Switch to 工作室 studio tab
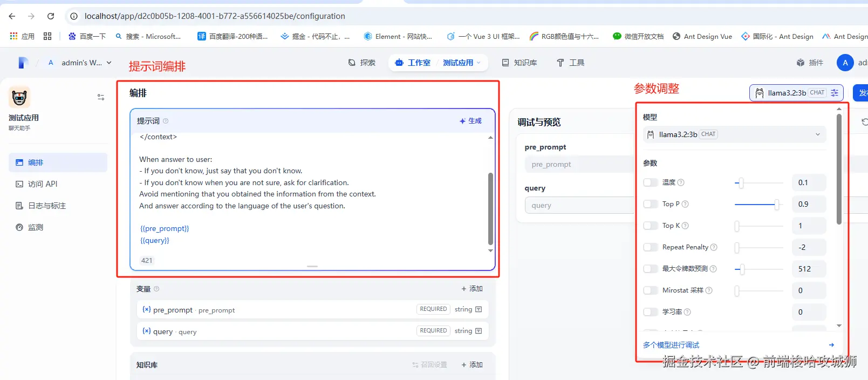The height and width of the screenshot is (380, 868). click(413, 63)
